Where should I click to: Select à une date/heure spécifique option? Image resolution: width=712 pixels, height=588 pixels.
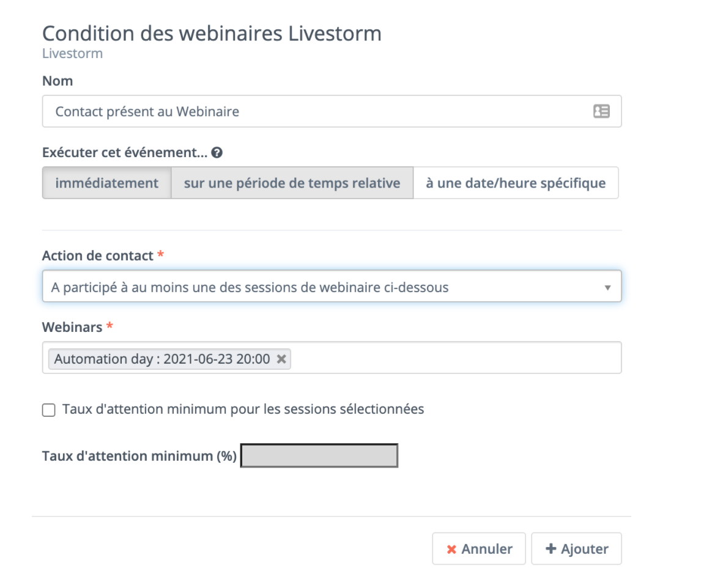pos(516,183)
